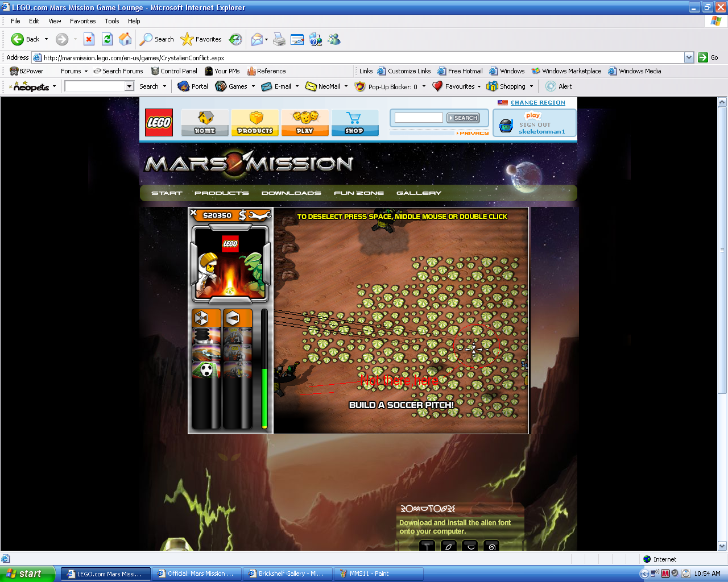Click the Print toolbar icon
Viewport: 728px width, 582px height.
click(x=279, y=39)
